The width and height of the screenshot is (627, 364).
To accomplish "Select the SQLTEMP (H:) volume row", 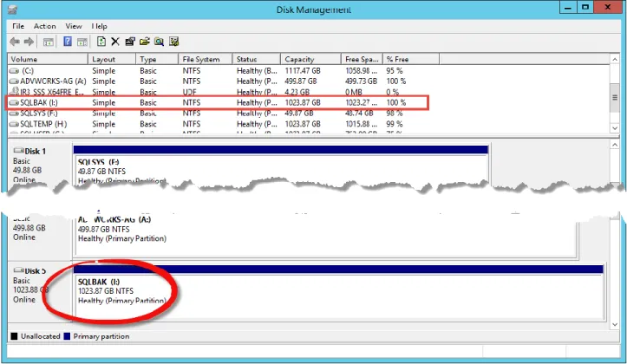I will (224, 124).
